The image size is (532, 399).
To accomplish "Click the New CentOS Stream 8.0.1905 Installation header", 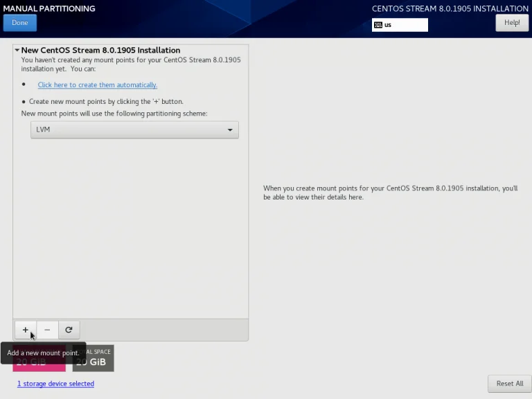I will pos(100,50).
